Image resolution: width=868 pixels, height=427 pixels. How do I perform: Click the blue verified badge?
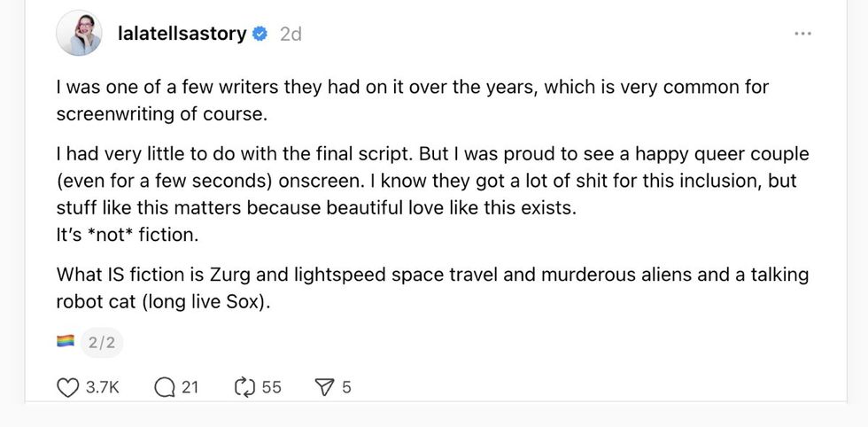[260, 34]
